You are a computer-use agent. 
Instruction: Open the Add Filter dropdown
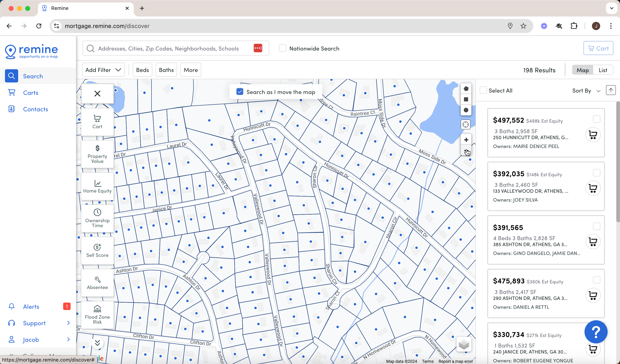click(103, 70)
